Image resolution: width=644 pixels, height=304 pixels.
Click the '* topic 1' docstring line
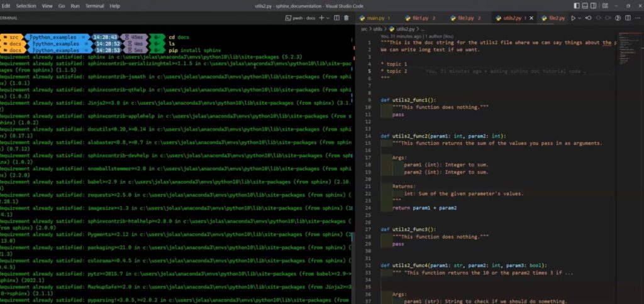click(x=394, y=65)
